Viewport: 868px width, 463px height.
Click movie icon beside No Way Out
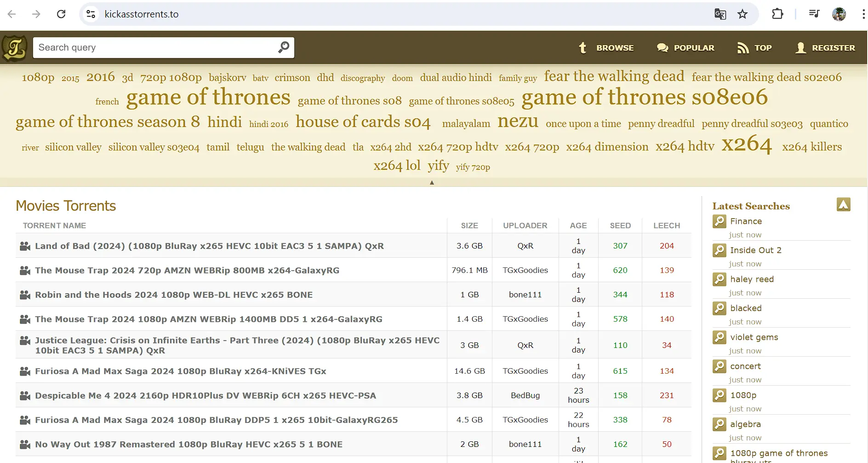[25, 445]
